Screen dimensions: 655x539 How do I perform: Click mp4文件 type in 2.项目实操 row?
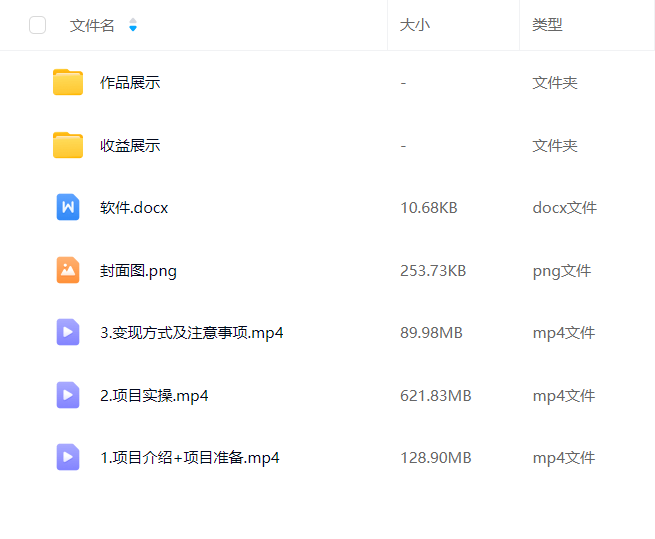[x=564, y=396]
